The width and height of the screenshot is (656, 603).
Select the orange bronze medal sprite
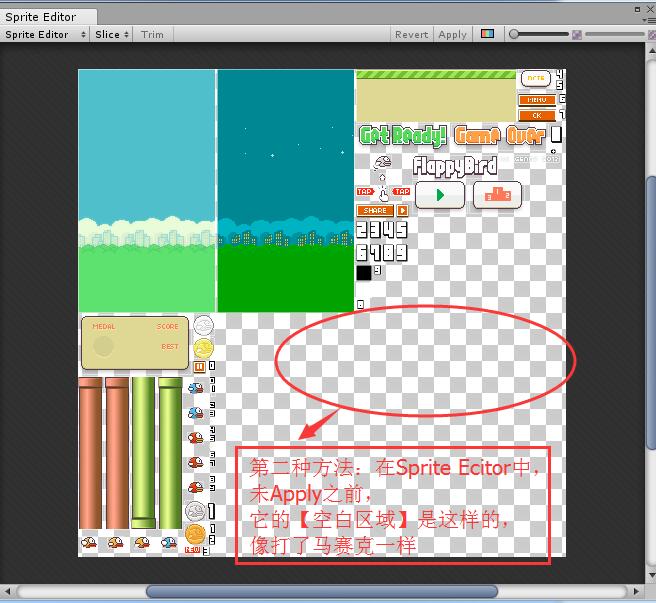(x=195, y=534)
